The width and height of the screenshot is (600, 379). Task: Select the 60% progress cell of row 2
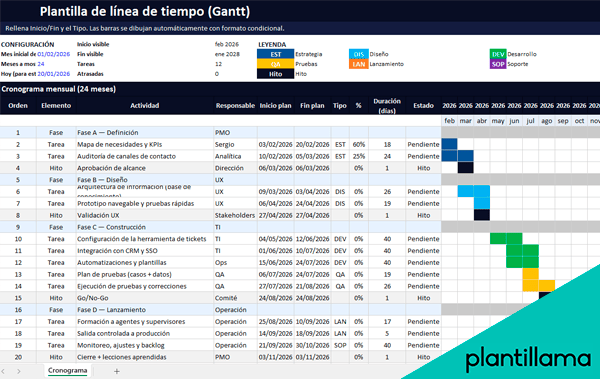click(x=359, y=144)
